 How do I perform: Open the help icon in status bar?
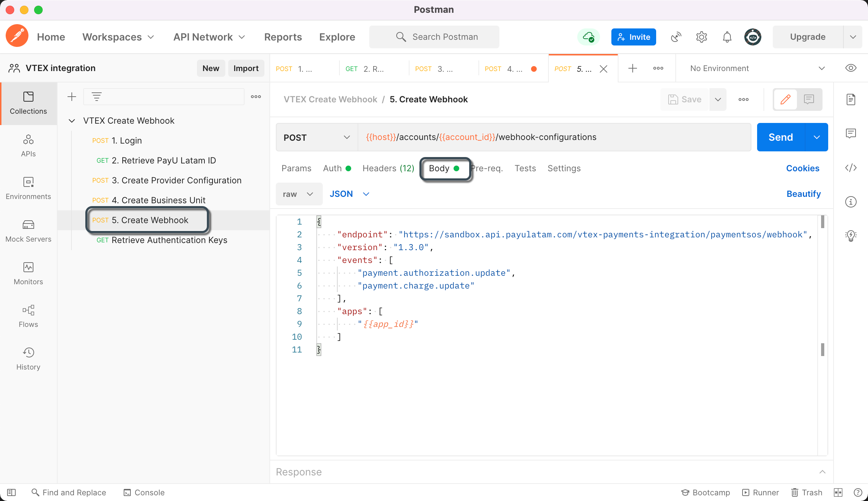[858, 492]
